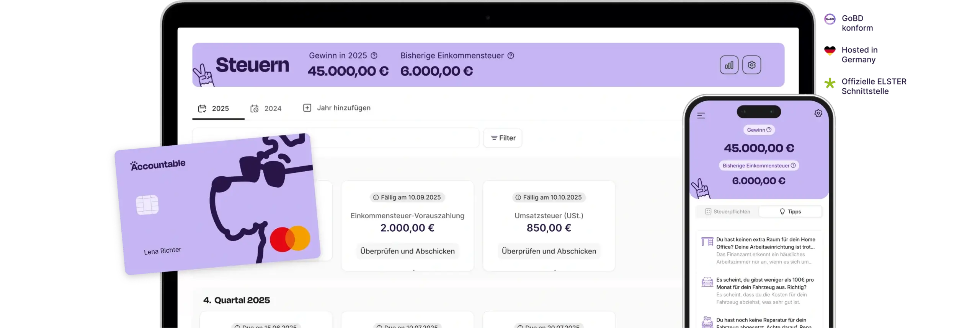This screenshot has width=980, height=328.
Task: Open the 100€ Fahrzeug tip on the phone
Action: tap(759, 291)
